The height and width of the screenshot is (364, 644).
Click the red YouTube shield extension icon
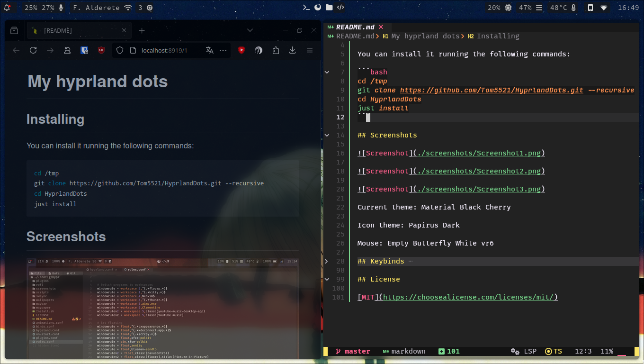[241, 50]
